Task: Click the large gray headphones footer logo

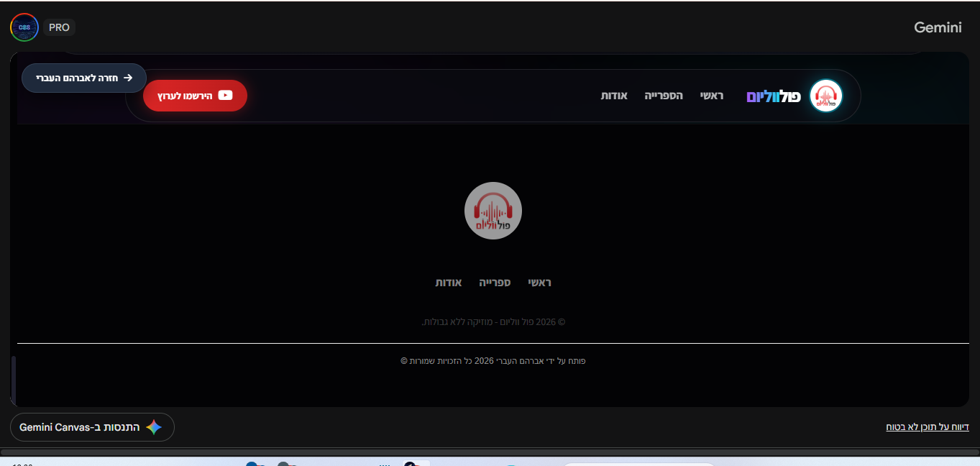Action: tap(493, 211)
